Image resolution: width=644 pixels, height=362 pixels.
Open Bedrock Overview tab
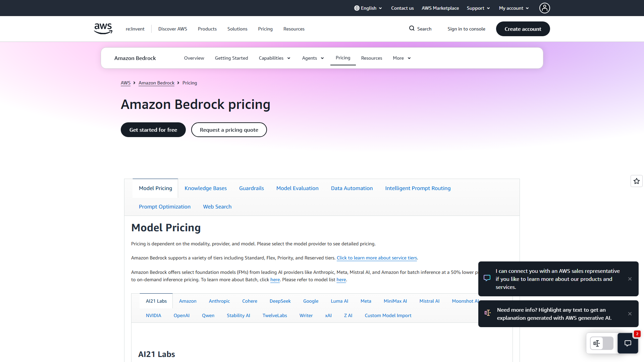click(194, 58)
